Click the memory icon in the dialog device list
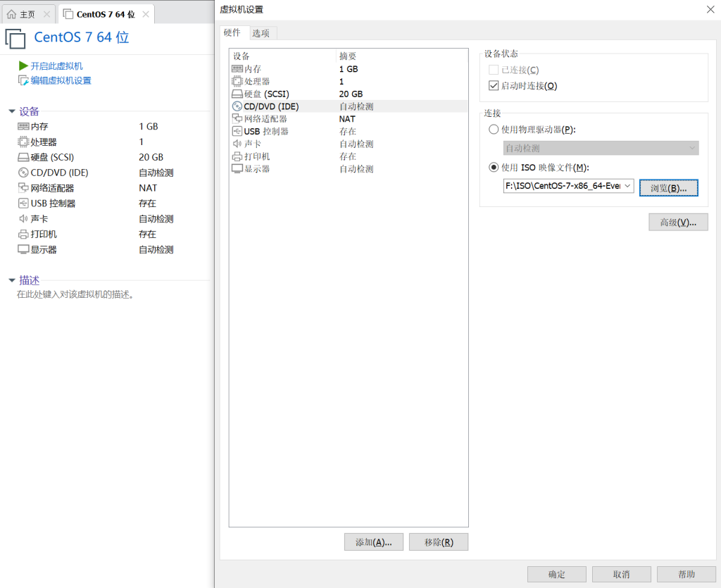 237,69
